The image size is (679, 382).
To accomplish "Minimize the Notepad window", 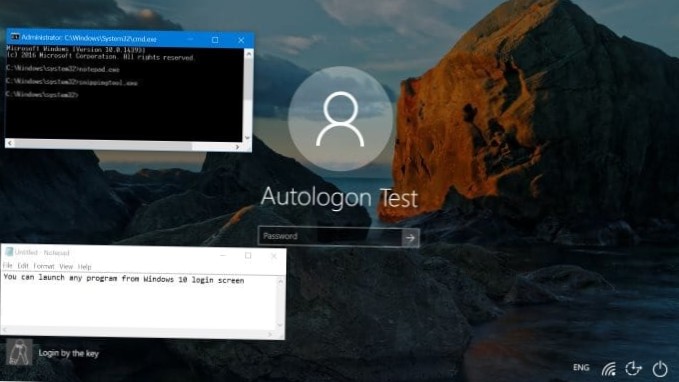I will coord(223,256).
